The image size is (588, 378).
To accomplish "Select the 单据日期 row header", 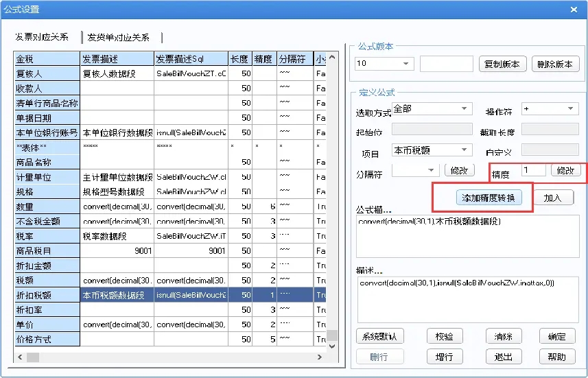I will click(x=47, y=118).
